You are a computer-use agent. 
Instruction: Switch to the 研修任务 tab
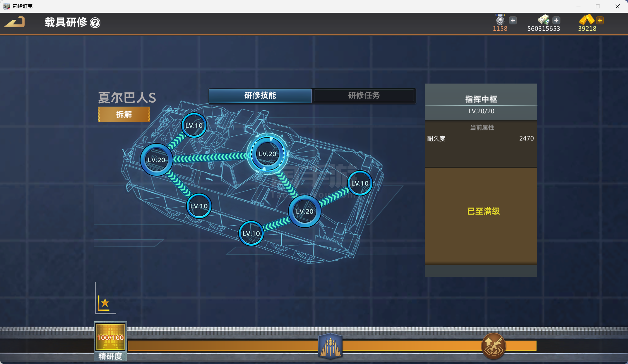[364, 96]
